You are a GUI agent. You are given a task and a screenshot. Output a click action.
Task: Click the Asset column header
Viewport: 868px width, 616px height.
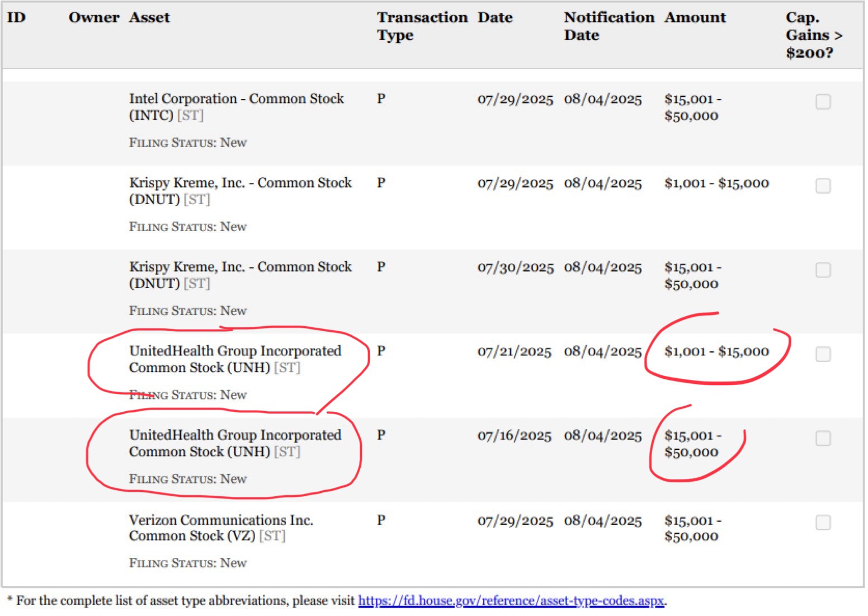pyautogui.click(x=149, y=17)
